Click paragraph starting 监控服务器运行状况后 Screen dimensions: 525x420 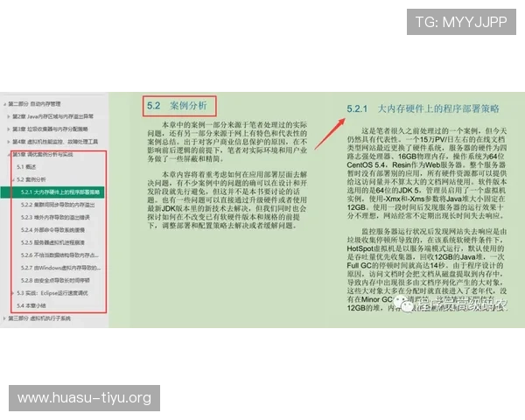pyautogui.click(x=427, y=270)
